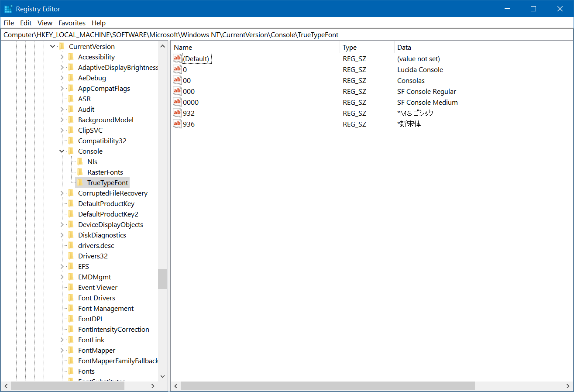The image size is (574, 392).
Task: Open the Help menu
Action: click(99, 23)
